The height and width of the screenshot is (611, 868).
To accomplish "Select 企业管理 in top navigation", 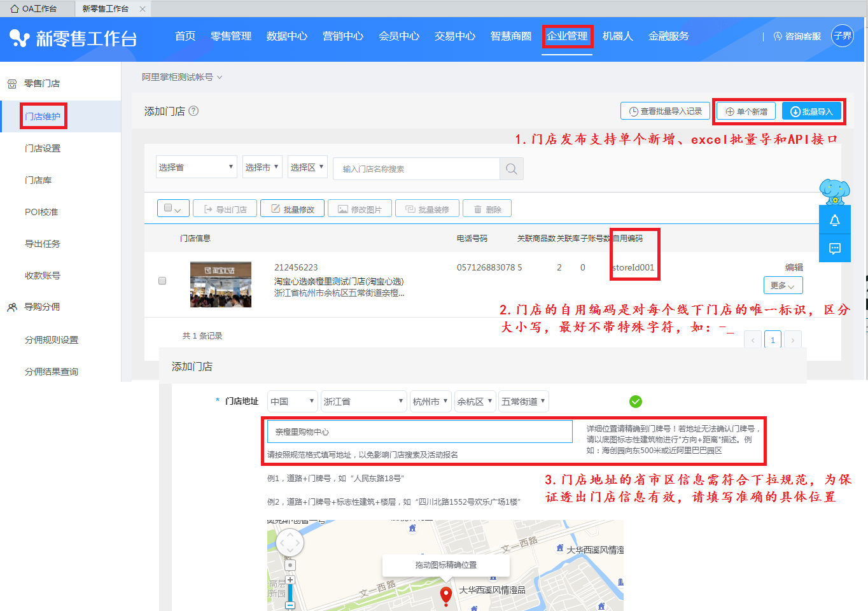I will pos(567,36).
